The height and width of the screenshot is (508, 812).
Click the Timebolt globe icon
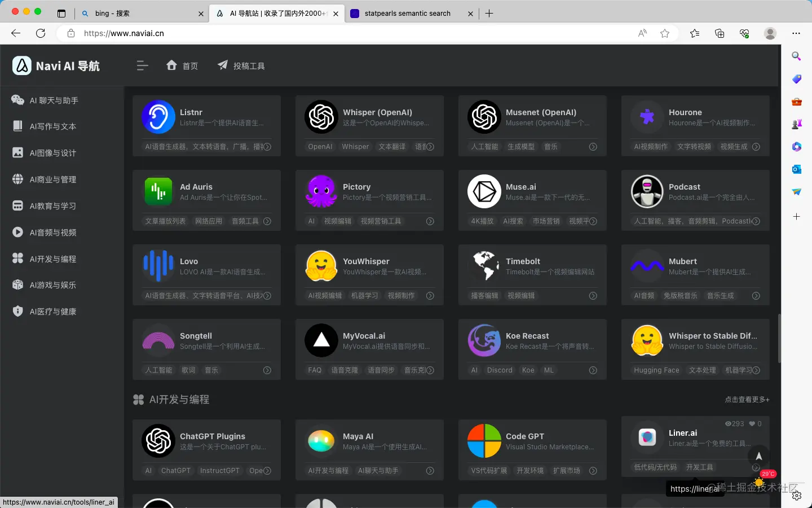pos(484,266)
